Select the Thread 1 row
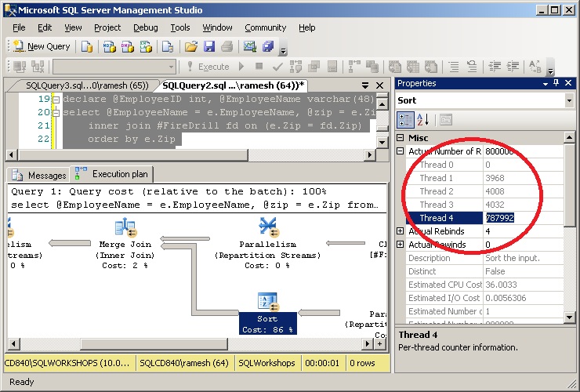This screenshot has height=392, width=580. pos(484,178)
